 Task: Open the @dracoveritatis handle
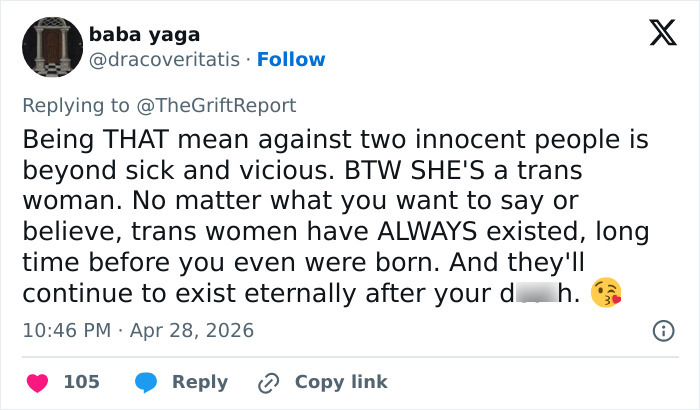tap(164, 60)
